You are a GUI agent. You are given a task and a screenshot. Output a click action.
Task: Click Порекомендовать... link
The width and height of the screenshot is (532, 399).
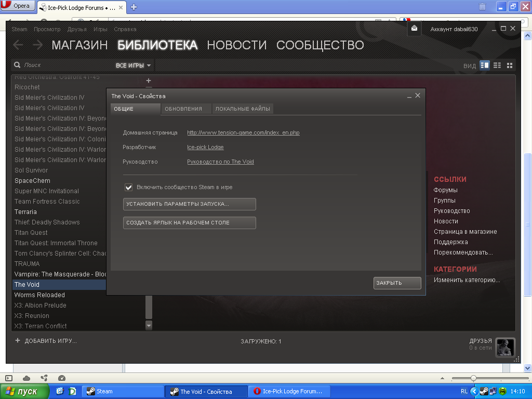click(x=463, y=252)
